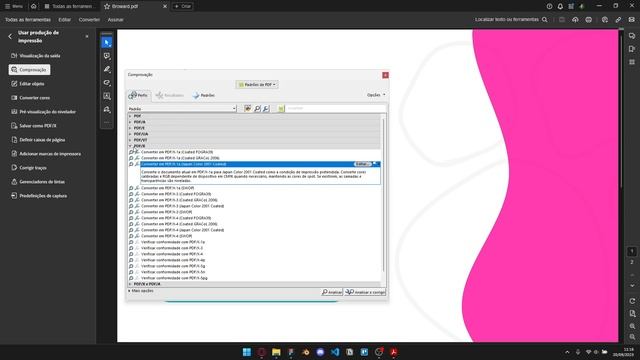
Task: Click the cloud upload icon in top toolbar
Action: pos(575,19)
